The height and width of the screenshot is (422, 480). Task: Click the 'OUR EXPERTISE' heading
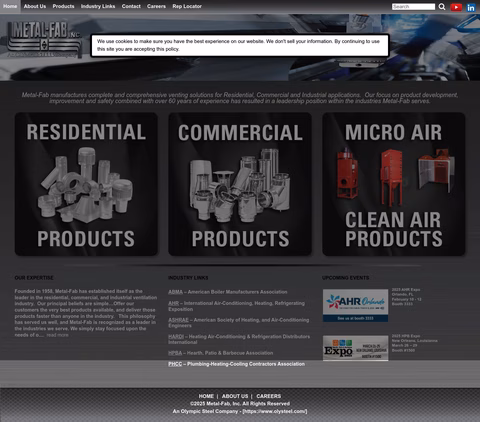34,278
